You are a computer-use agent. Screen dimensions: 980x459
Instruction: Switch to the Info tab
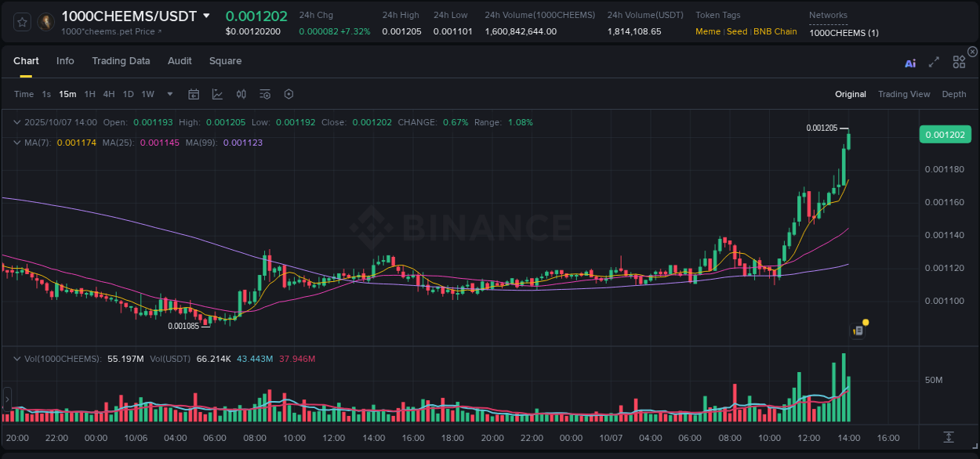pyautogui.click(x=65, y=60)
